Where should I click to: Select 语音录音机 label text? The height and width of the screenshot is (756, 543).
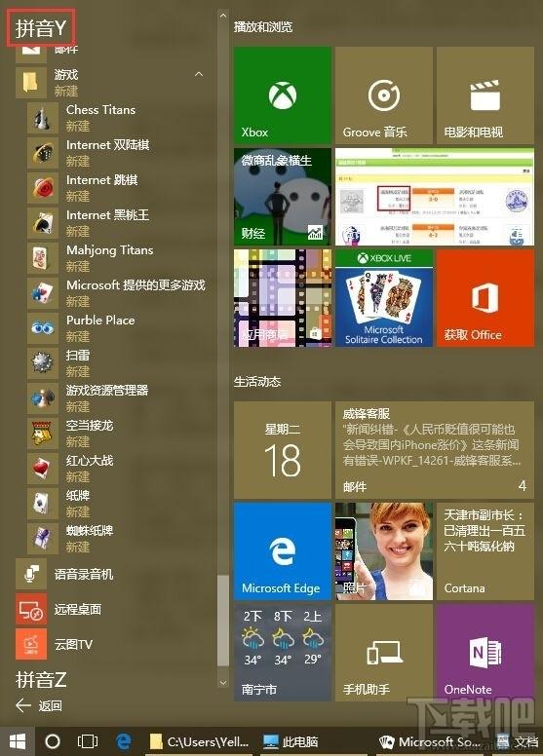click(84, 574)
